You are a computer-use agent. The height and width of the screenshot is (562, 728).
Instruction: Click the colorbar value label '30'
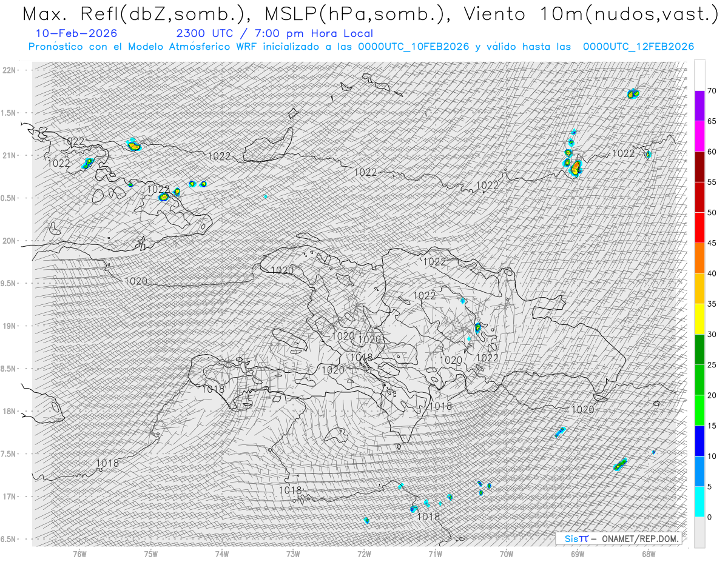(712, 334)
